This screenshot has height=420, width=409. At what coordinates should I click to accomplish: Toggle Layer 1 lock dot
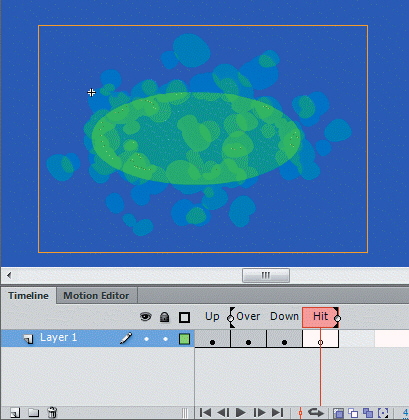[x=165, y=339]
